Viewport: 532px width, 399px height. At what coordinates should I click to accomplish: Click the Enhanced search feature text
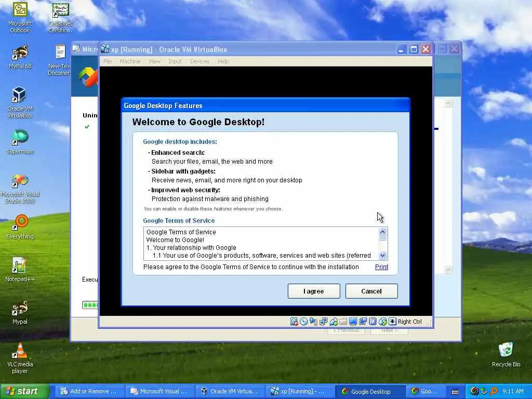pos(178,153)
